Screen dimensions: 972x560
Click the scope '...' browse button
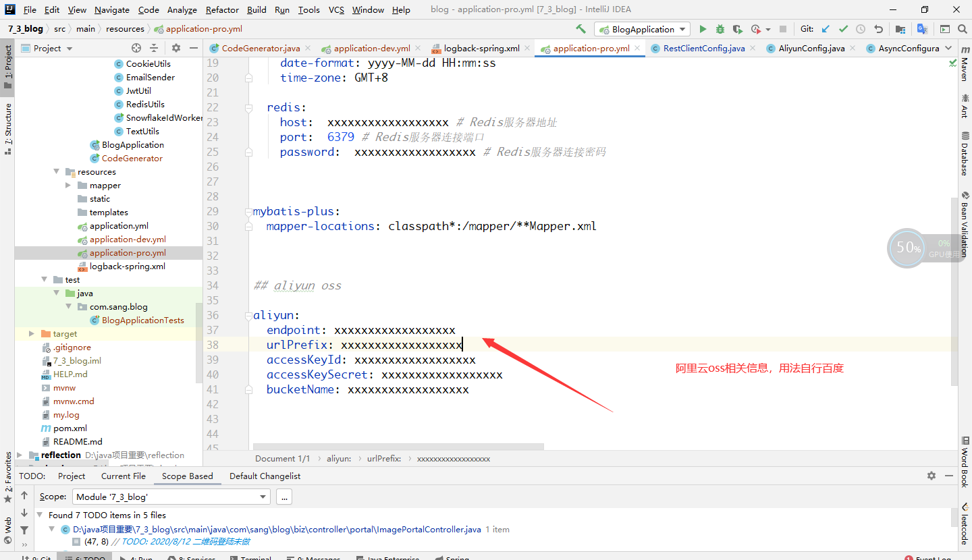(x=283, y=497)
